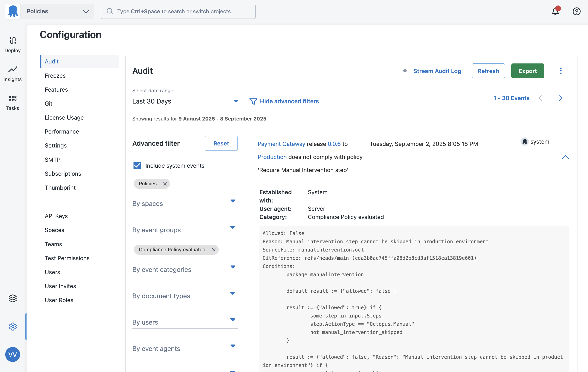Click the green Export button
The width and height of the screenshot is (588, 372).
pyautogui.click(x=528, y=71)
